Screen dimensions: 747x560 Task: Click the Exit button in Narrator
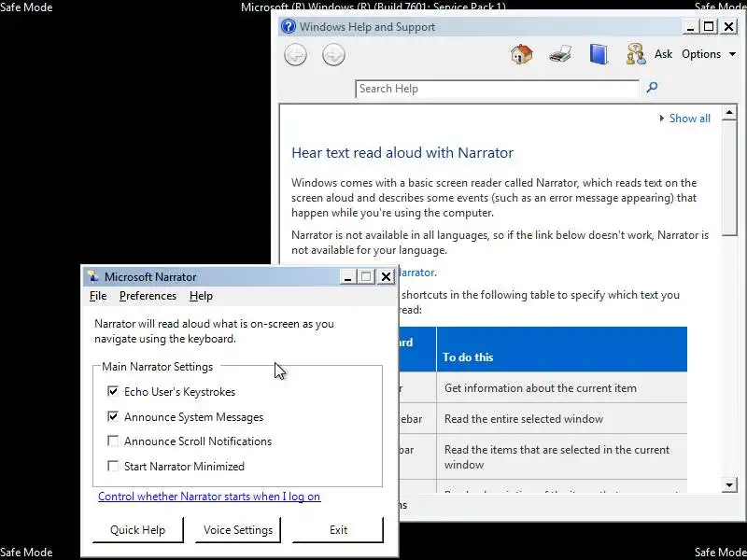click(338, 530)
